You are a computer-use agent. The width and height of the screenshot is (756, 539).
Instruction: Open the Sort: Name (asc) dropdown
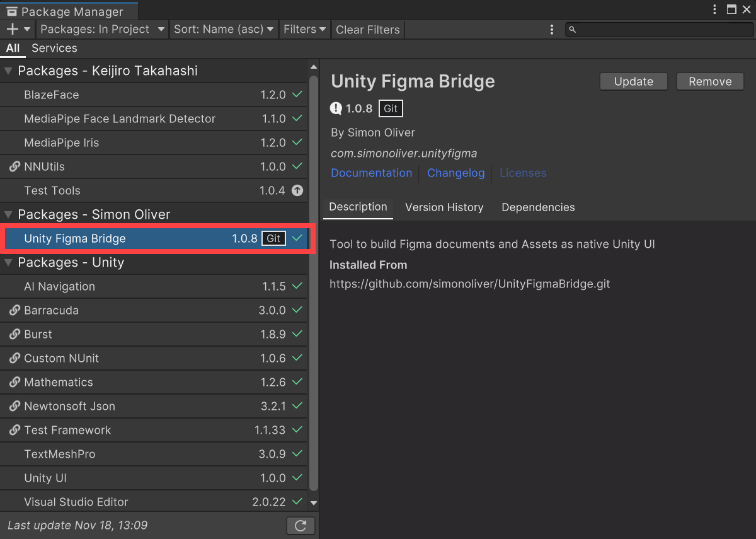224,29
